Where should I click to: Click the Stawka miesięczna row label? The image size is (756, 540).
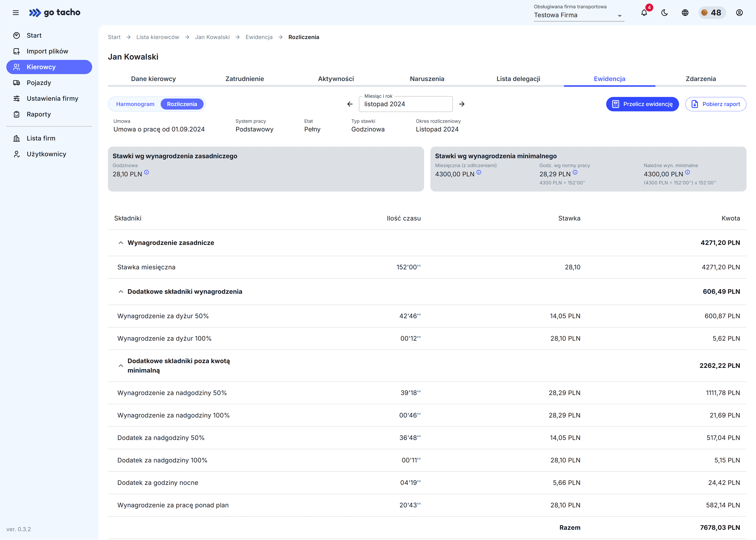(x=146, y=267)
